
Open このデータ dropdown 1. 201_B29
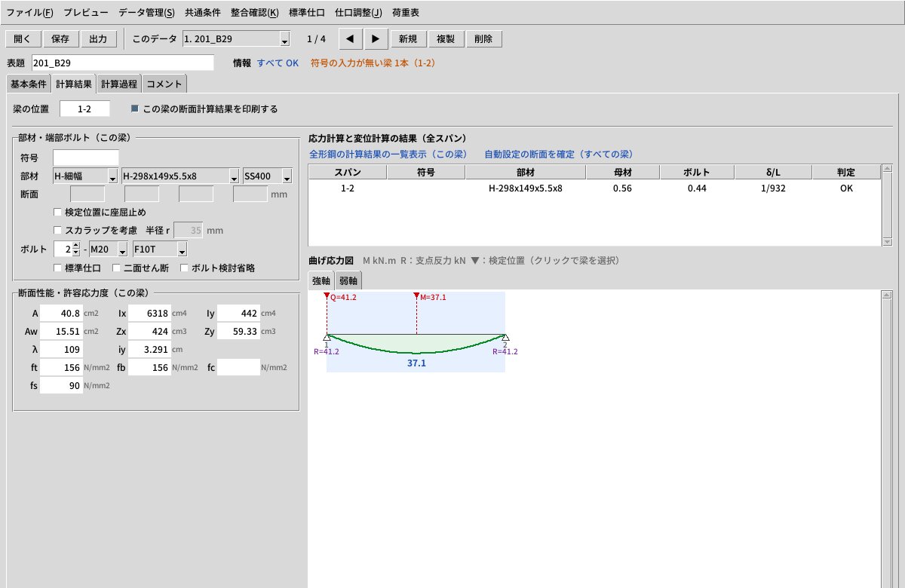(237, 39)
